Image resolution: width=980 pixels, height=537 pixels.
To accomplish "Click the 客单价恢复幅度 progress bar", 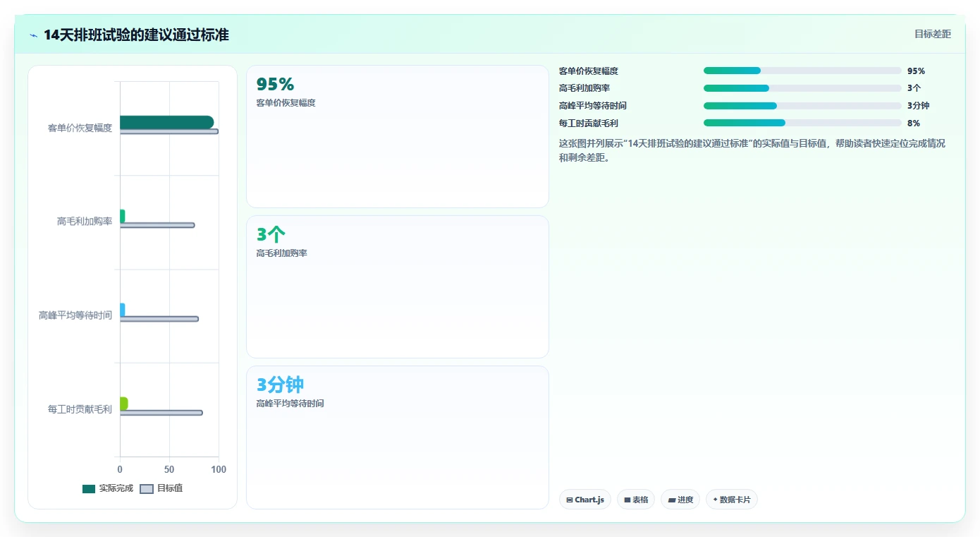I will pos(802,71).
